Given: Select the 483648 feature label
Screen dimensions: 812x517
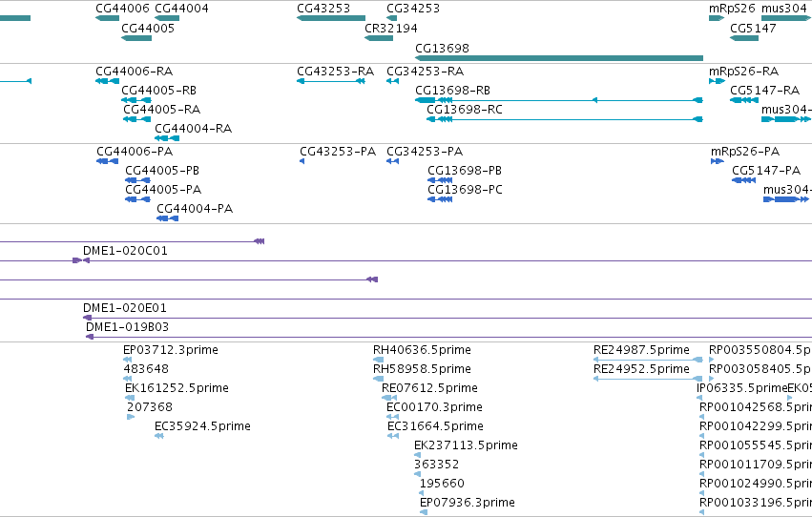Looking at the screenshot, I should tap(146, 369).
